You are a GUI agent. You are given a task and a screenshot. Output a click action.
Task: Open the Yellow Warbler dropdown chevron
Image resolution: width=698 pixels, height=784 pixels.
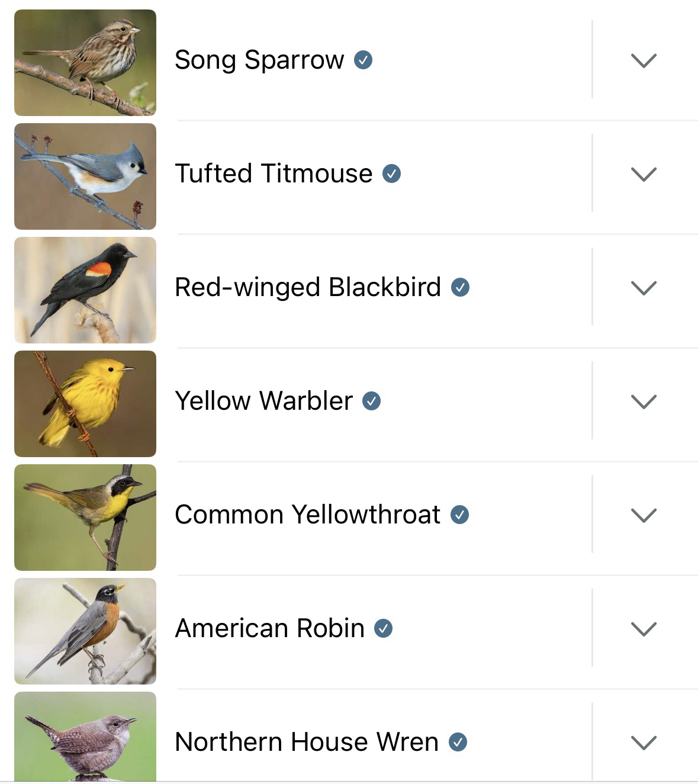coord(644,401)
